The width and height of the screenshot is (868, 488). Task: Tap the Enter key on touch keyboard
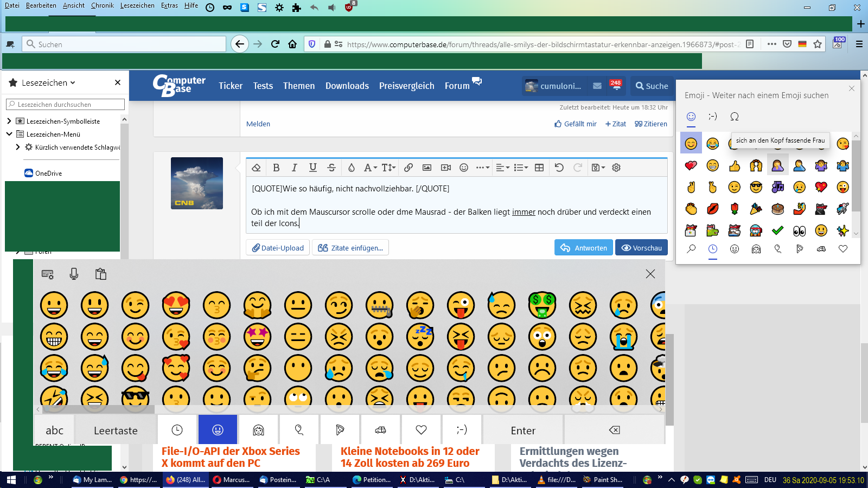[523, 430]
